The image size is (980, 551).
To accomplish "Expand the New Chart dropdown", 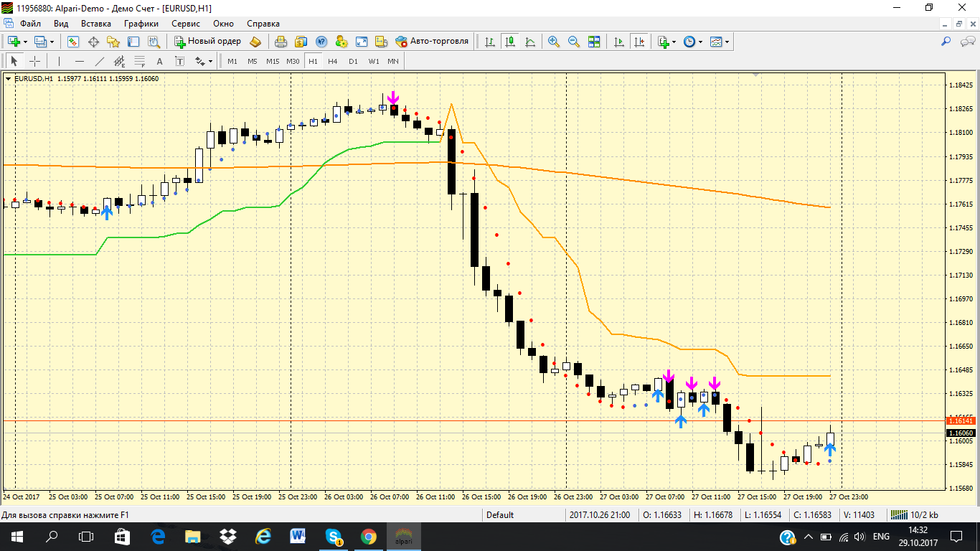I will (x=26, y=42).
